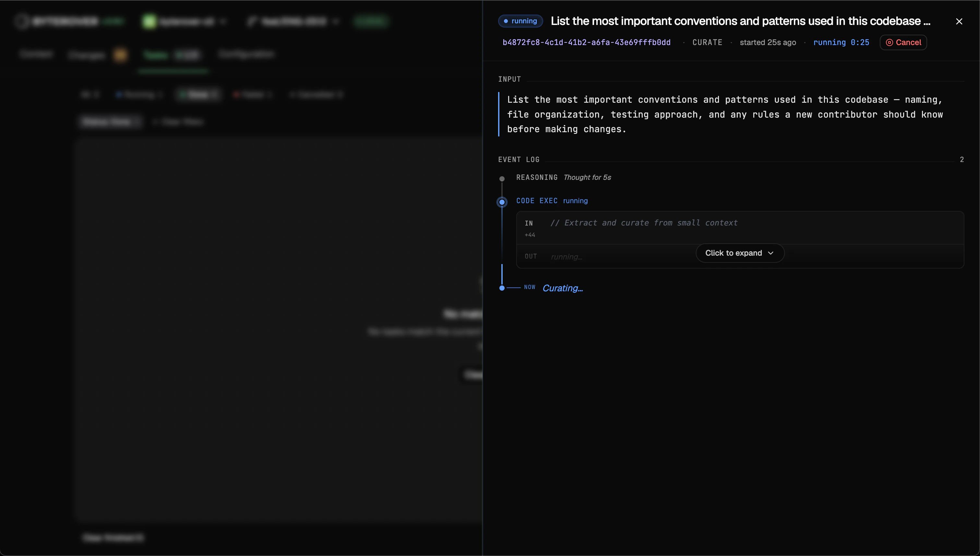
Task: Select the CURATE task type label
Action: (x=707, y=42)
